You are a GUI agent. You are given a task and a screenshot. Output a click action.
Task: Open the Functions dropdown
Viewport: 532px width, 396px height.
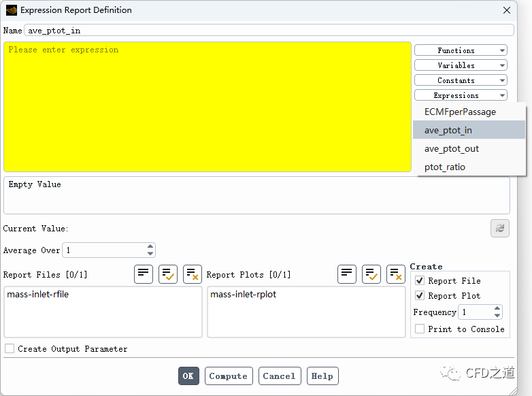point(461,50)
